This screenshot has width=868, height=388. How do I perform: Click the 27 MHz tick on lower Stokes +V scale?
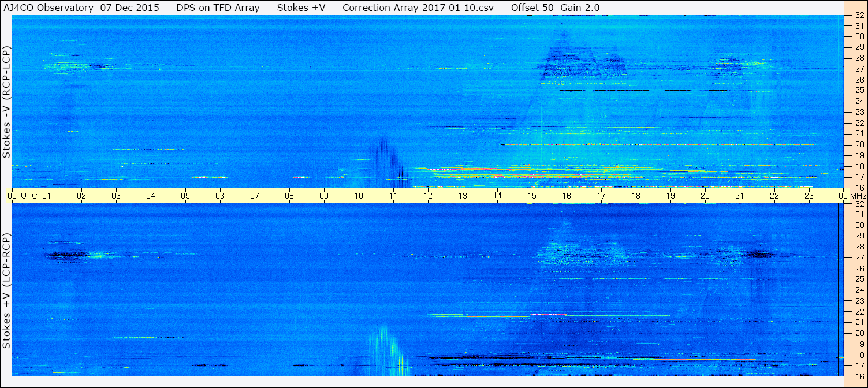(x=859, y=258)
